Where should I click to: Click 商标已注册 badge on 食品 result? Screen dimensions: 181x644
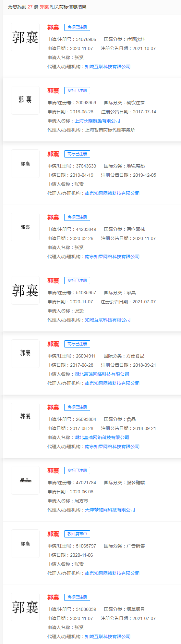pos(77,407)
